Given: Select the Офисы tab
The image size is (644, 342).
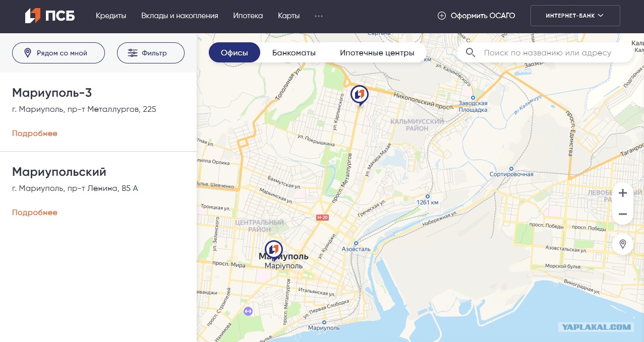Looking at the screenshot, I should [235, 53].
